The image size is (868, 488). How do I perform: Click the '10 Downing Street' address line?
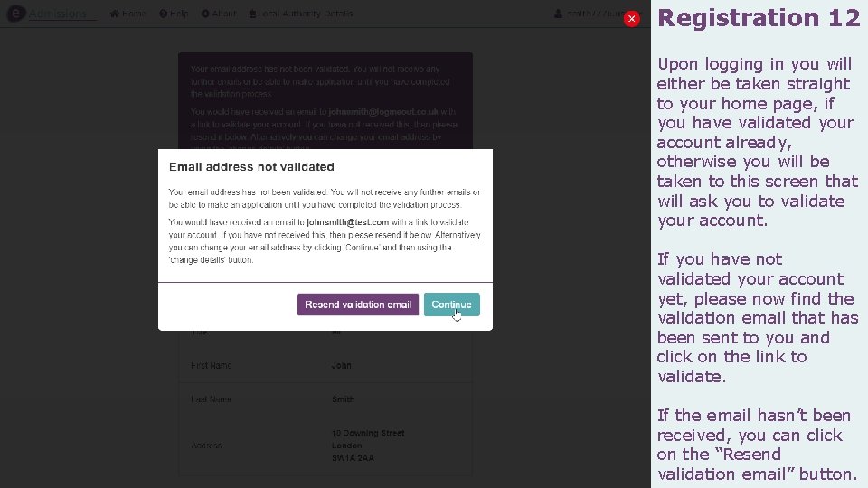click(x=368, y=433)
